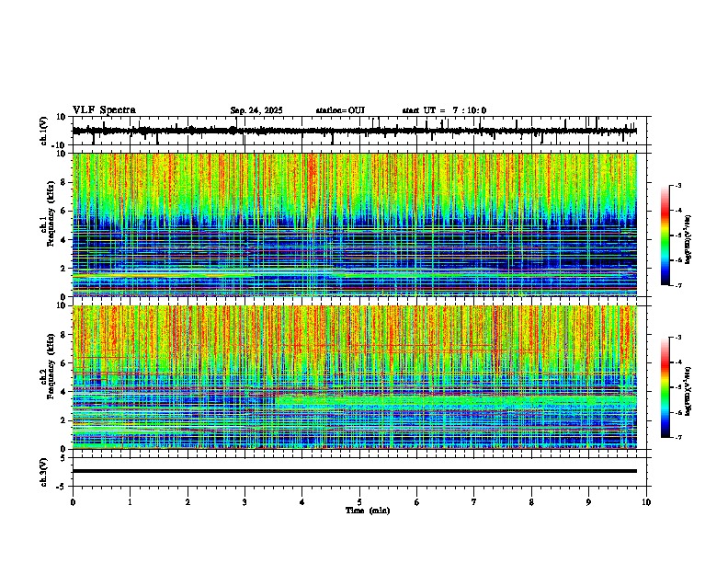Click the "-7" label on ch.2 color scale
The image size is (728, 563).
[678, 437]
